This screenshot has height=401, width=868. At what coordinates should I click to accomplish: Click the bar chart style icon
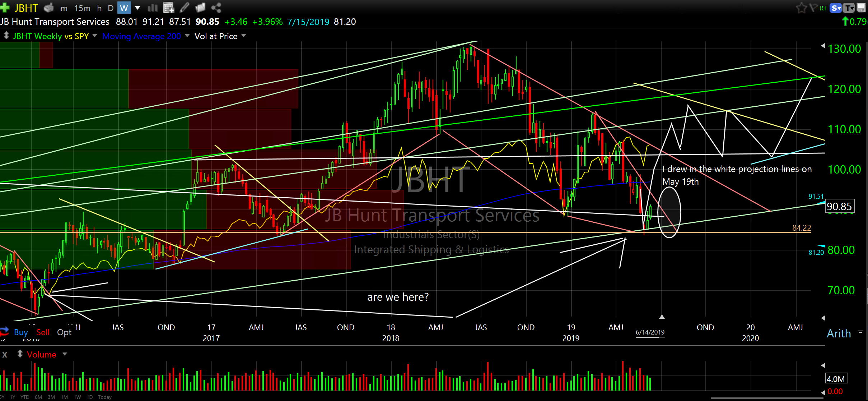click(x=153, y=8)
